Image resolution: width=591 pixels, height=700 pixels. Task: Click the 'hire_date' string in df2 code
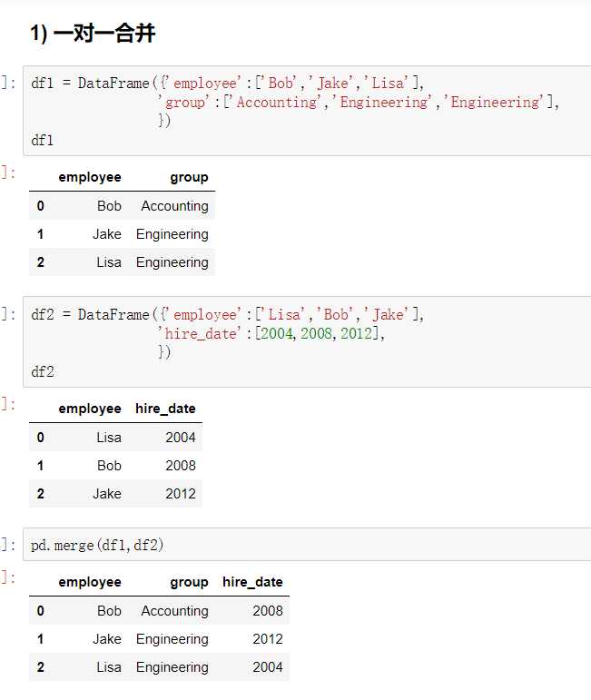[204, 333]
